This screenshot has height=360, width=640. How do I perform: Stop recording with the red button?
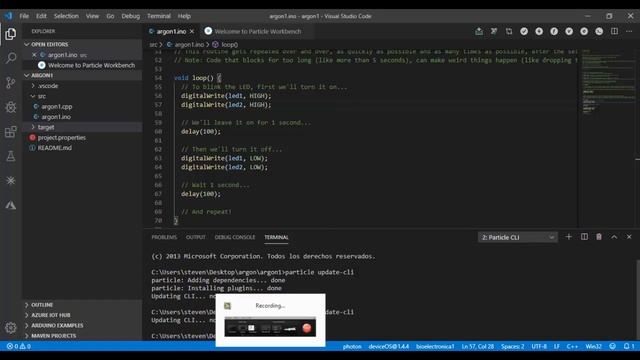tap(307, 328)
